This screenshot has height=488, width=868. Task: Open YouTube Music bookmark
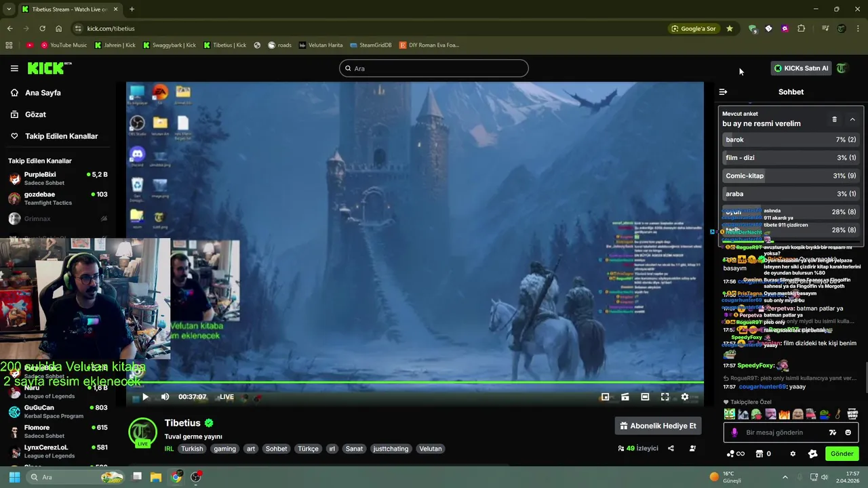64,45
